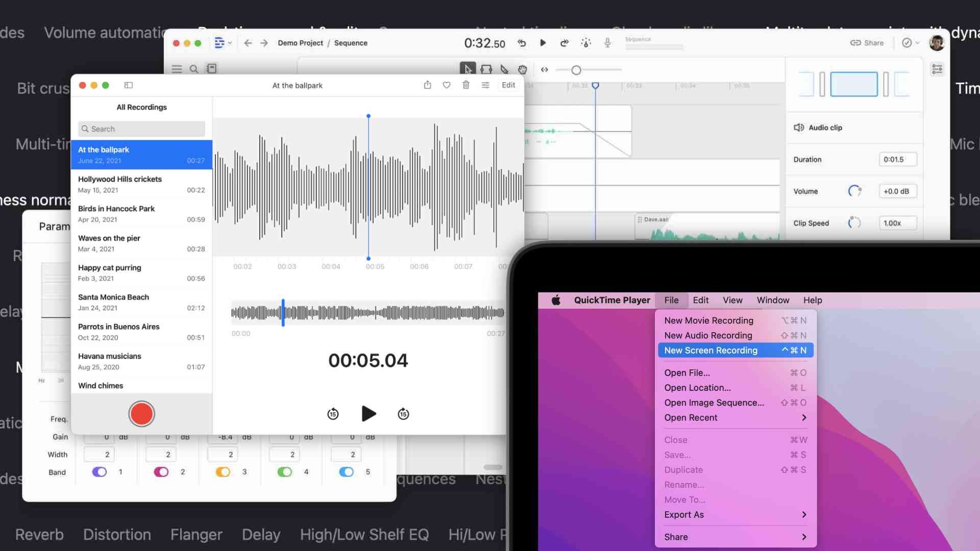Toggle the Voice Memos sidebar icon
Image resolution: width=980 pixels, height=551 pixels.
pos(129,85)
